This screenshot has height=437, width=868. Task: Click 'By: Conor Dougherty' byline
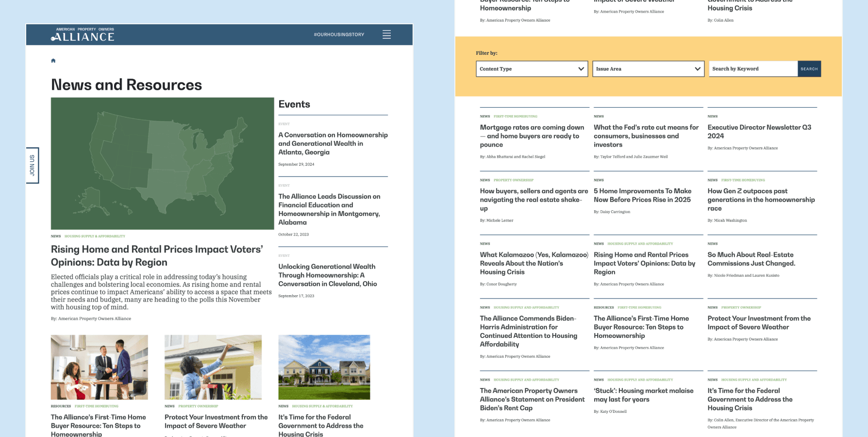coord(499,285)
